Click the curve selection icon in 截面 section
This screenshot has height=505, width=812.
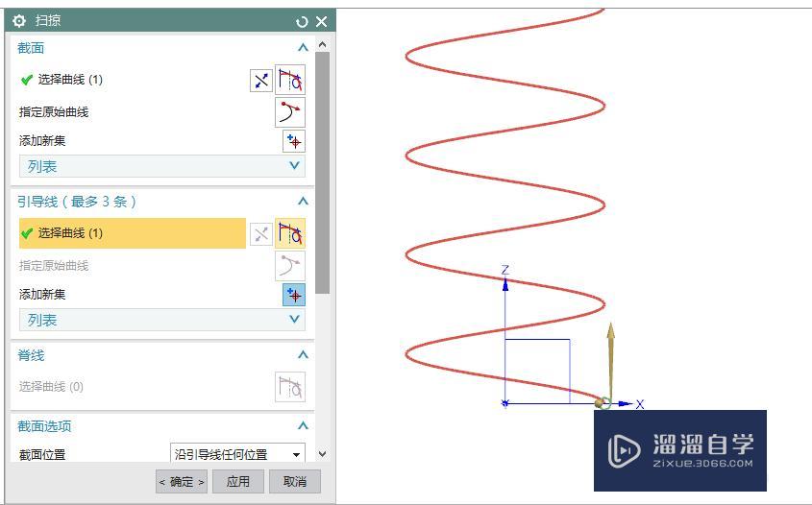click(x=290, y=81)
